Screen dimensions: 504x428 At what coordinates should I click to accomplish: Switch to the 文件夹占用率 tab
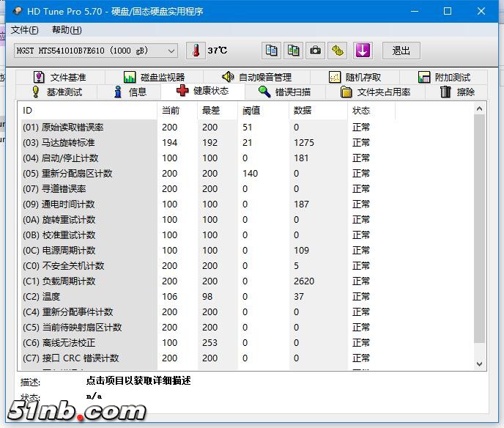click(x=375, y=92)
